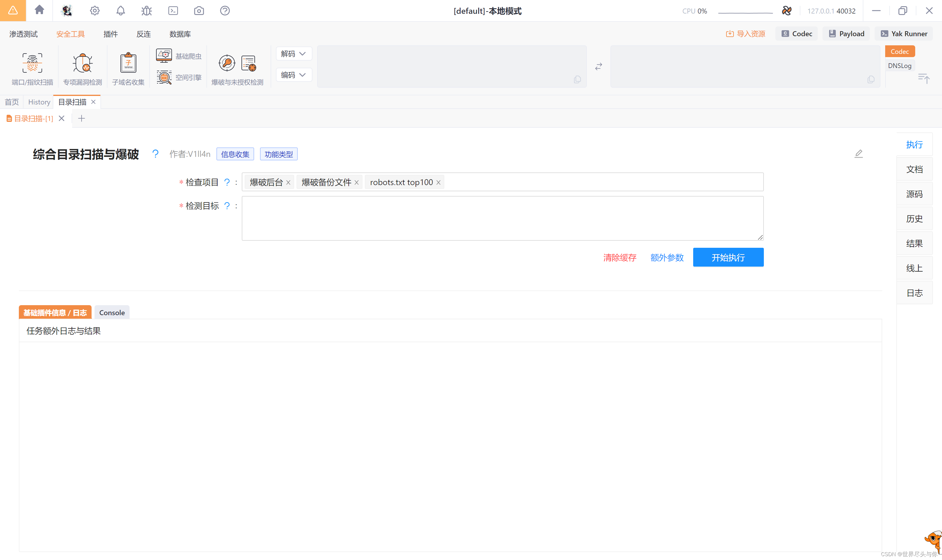Open the 专项漏洞检测 bug tool
Viewport: 942px width, 560px height.
(x=82, y=69)
